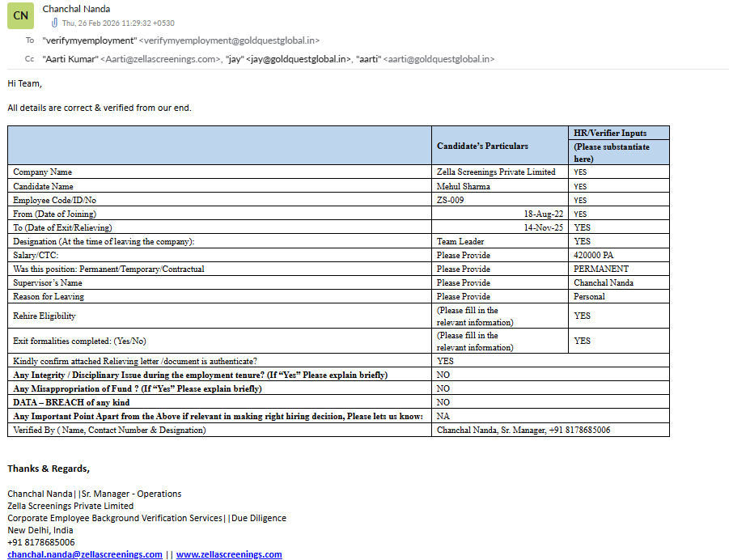Click phone number in signature block
This screenshot has width=729, height=560.
(41, 542)
